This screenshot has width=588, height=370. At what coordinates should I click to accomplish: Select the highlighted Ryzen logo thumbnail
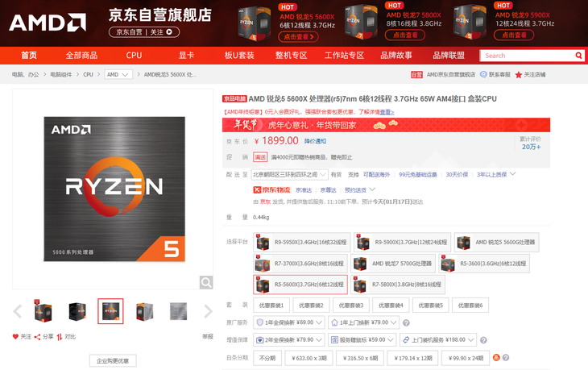point(110,311)
